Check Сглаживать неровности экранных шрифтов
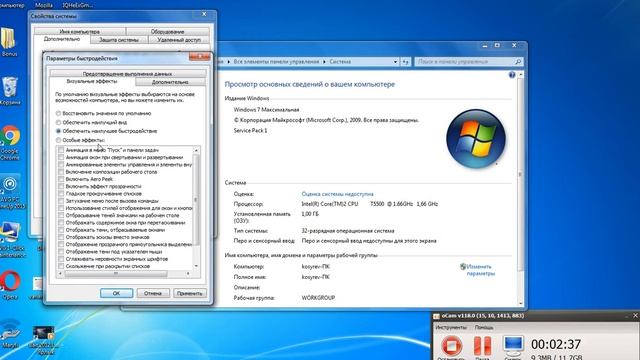Screen dimensions: 640x360 [61, 259]
